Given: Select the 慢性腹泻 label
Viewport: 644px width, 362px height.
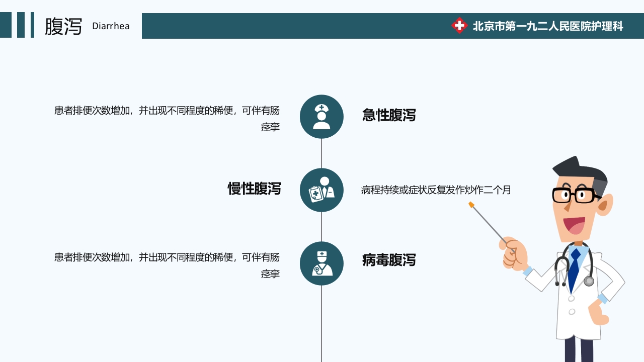Looking at the screenshot, I should 255,190.
